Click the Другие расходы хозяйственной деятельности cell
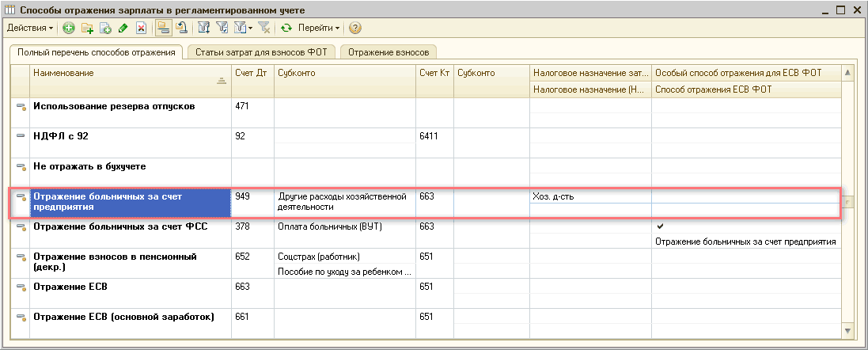The image size is (868, 350). tap(345, 202)
